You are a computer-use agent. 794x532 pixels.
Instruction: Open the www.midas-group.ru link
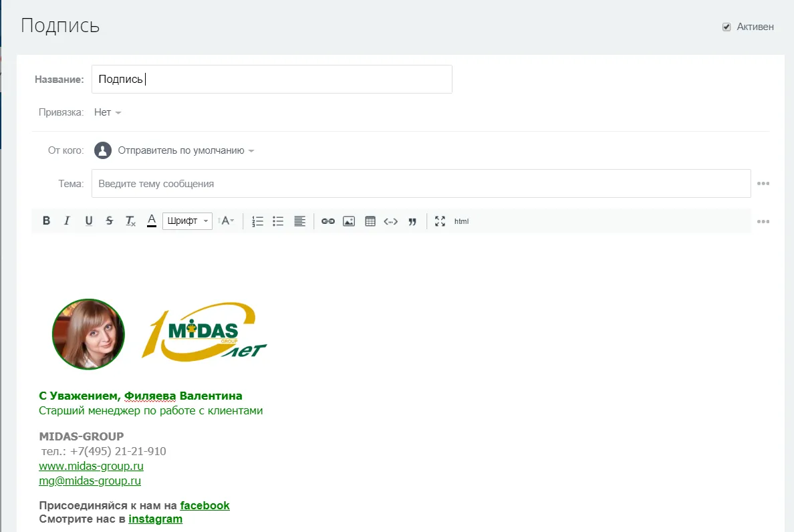92,466
